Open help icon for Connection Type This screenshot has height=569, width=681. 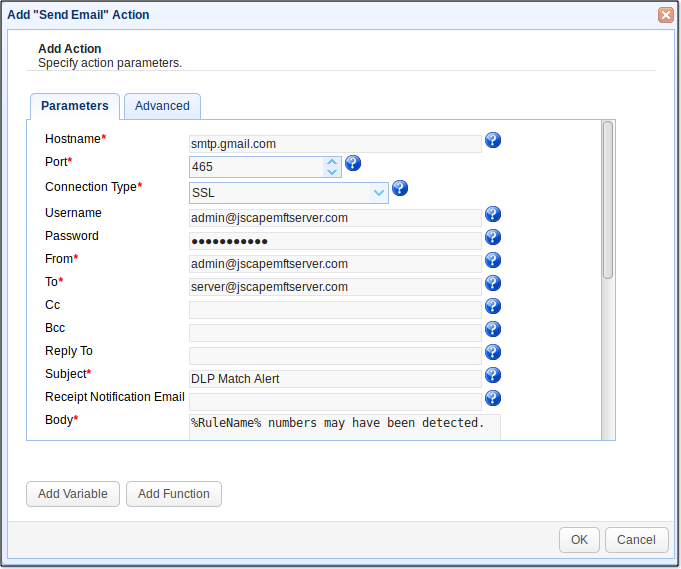[400, 188]
